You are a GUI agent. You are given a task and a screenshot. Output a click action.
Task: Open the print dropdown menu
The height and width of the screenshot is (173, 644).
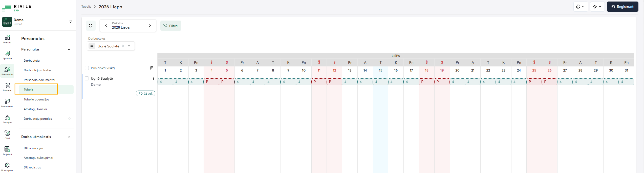coord(581,7)
